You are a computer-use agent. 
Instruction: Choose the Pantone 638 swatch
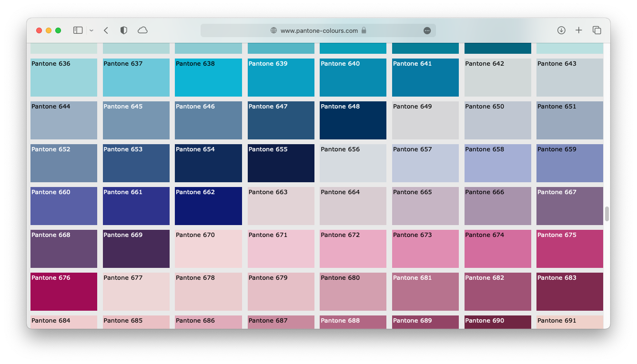208,78
